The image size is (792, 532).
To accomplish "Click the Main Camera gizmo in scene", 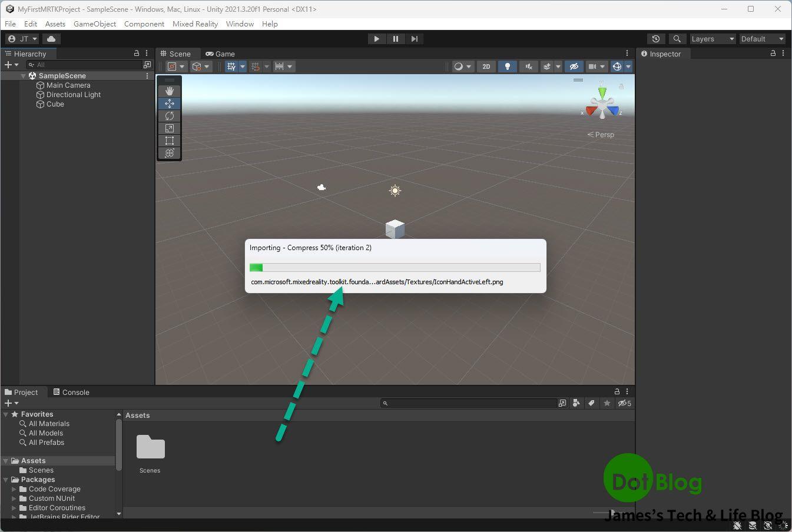I will (x=322, y=187).
